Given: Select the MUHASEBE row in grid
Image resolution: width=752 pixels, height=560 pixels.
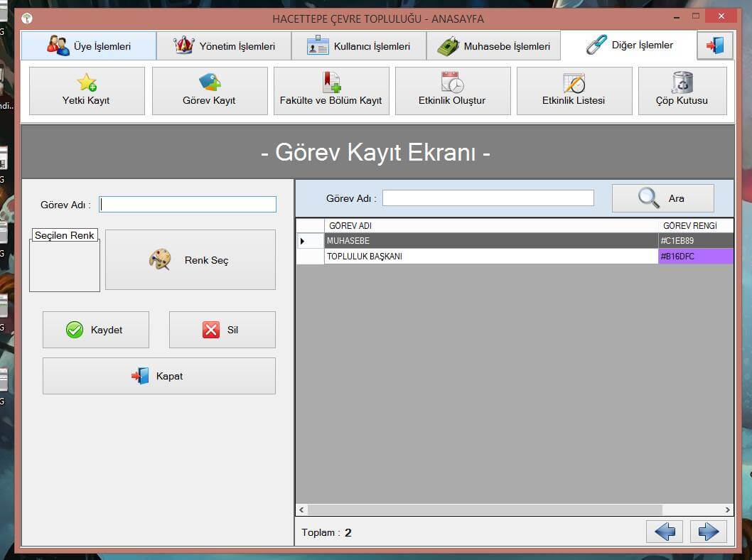Looking at the screenshot, I should click(490, 241).
